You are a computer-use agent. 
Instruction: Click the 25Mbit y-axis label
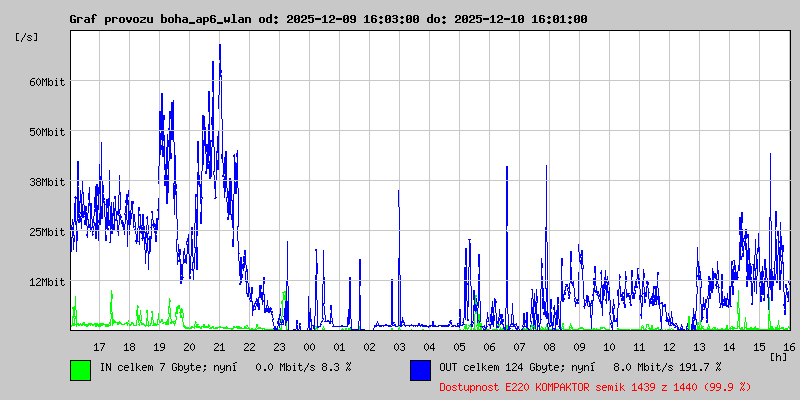tap(47, 232)
